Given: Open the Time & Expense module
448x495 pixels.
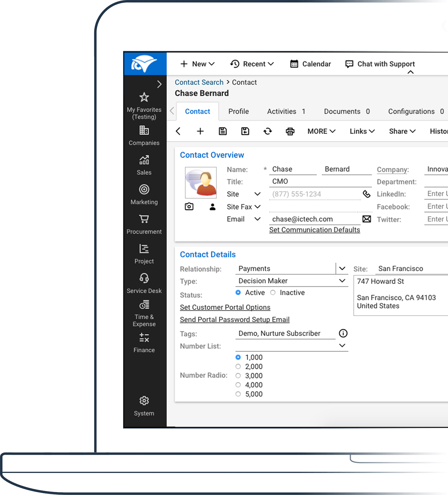Looking at the screenshot, I should (144, 314).
